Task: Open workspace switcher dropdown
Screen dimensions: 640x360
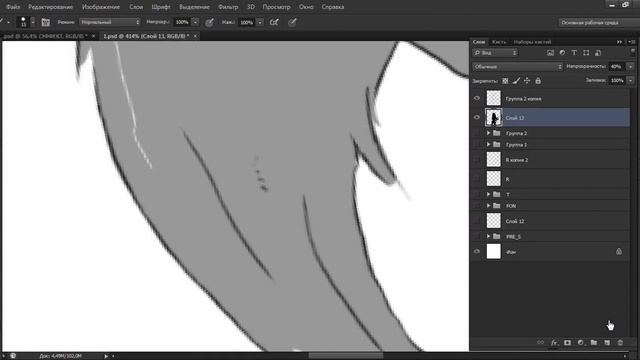Action: 598,22
